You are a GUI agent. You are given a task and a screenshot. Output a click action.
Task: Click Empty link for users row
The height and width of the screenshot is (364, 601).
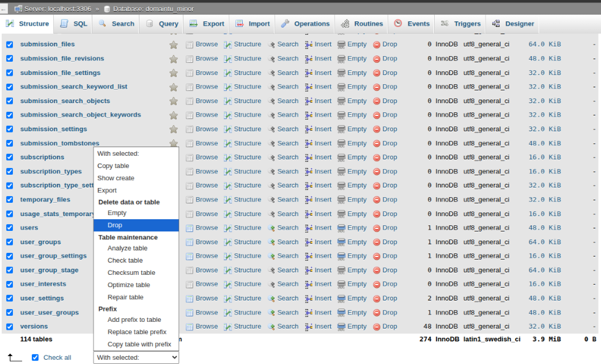point(357,228)
